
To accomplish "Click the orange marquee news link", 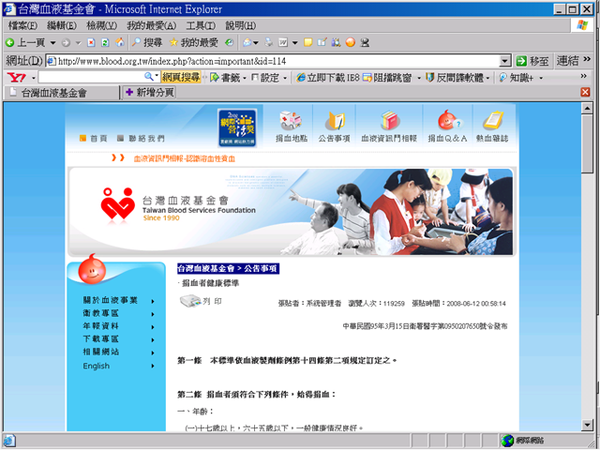I will [x=184, y=159].
